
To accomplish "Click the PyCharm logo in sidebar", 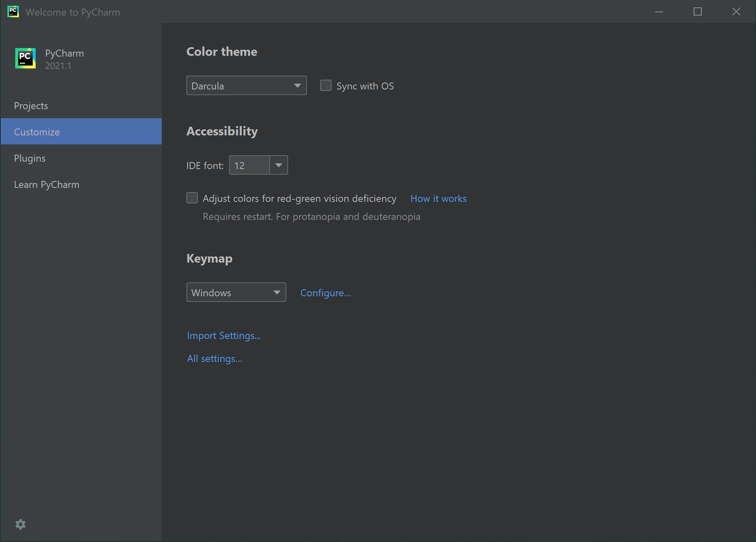I will click(25, 58).
